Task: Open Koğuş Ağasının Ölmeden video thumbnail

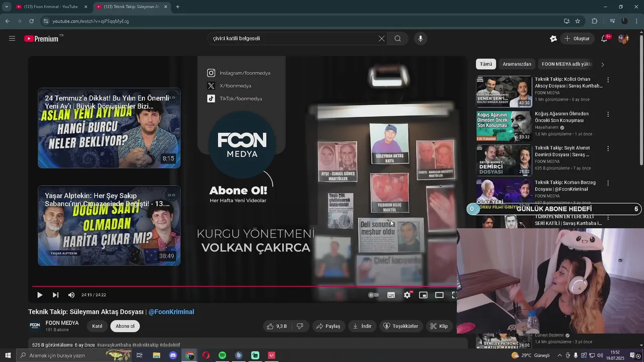Action: [x=504, y=126]
